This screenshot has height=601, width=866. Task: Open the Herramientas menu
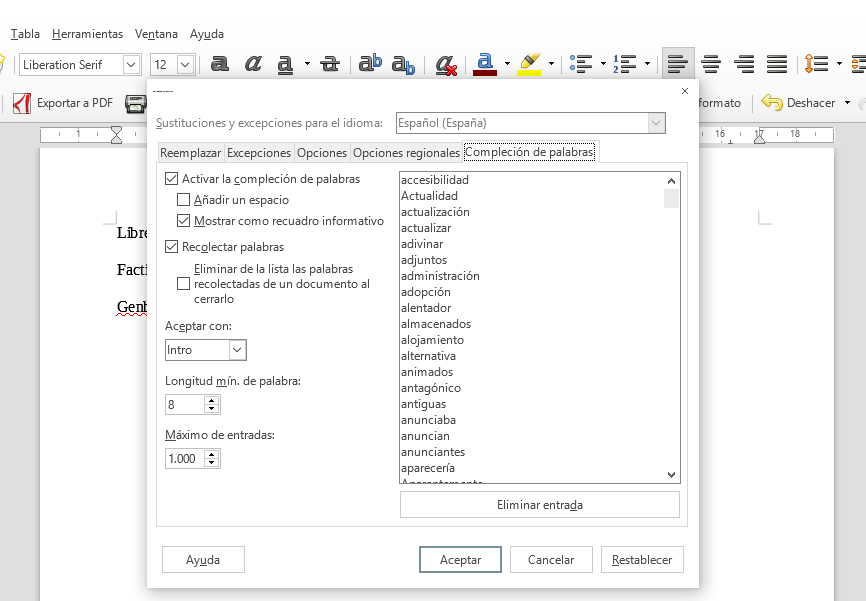coord(87,33)
